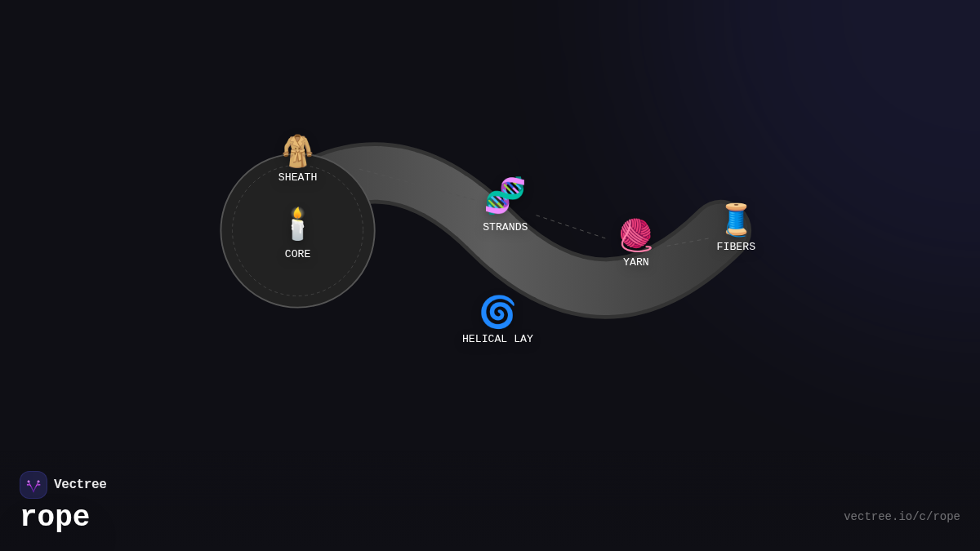Select the Helical Lay spiral icon
Screen dimensions: 980x551
coord(497,312)
